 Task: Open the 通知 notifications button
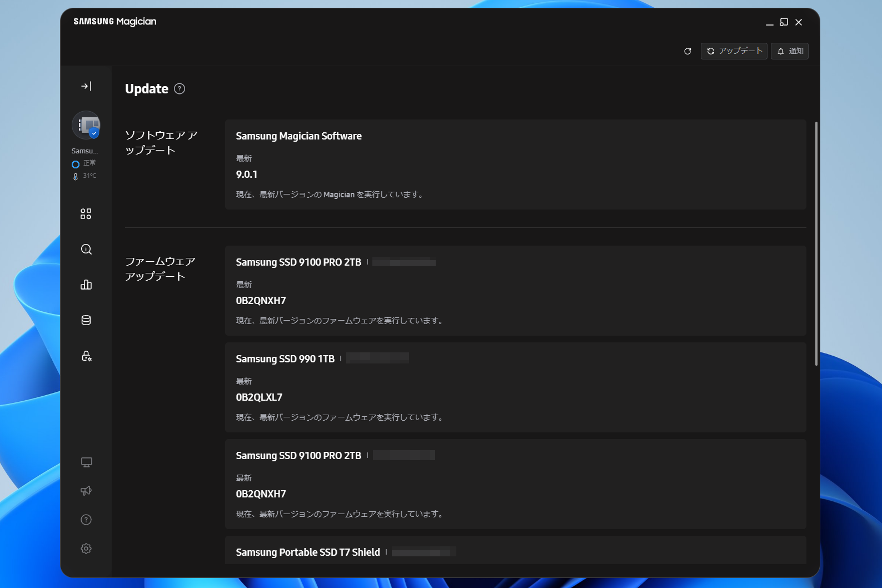(790, 51)
